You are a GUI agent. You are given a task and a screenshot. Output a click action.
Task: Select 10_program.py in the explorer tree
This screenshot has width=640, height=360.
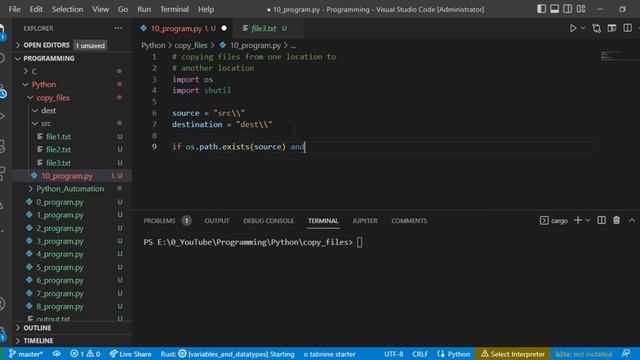coord(67,176)
